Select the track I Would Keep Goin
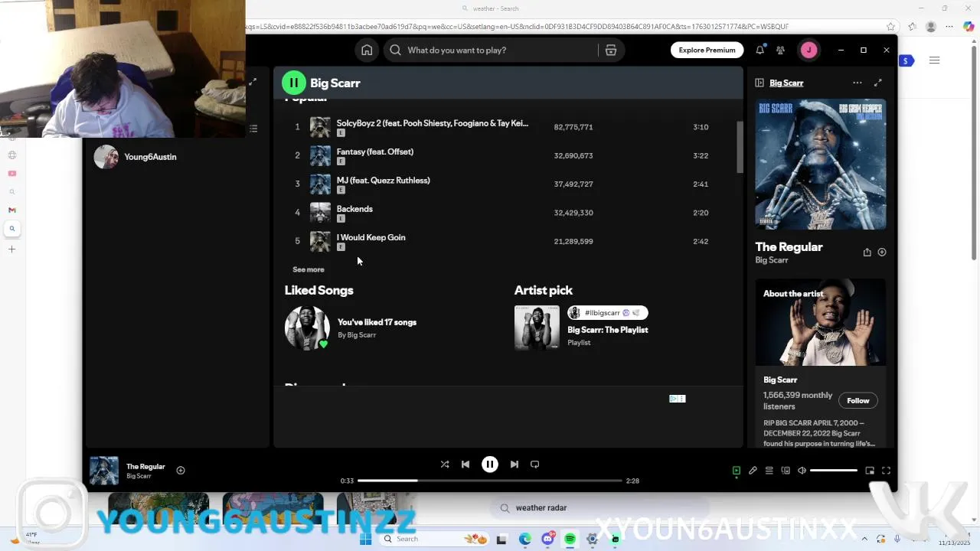980x551 pixels. [x=371, y=237]
